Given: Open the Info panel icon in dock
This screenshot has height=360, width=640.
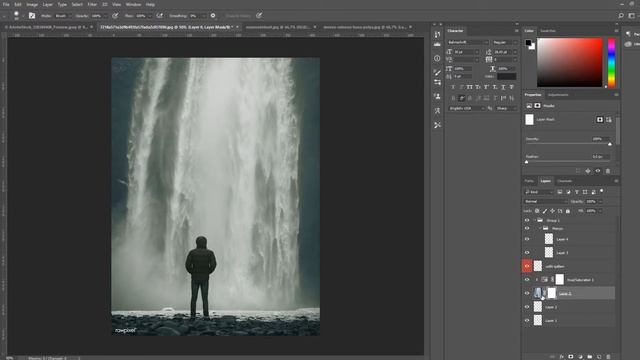Looking at the screenshot, I should click(x=437, y=58).
